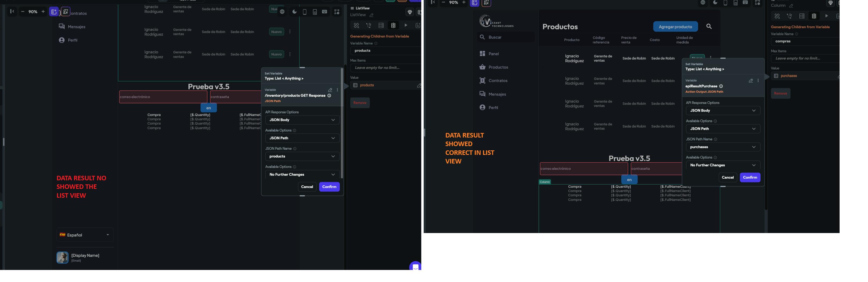Collapse the side panel in left screenshot
This screenshot has width=868, height=282.
pos(12,12)
